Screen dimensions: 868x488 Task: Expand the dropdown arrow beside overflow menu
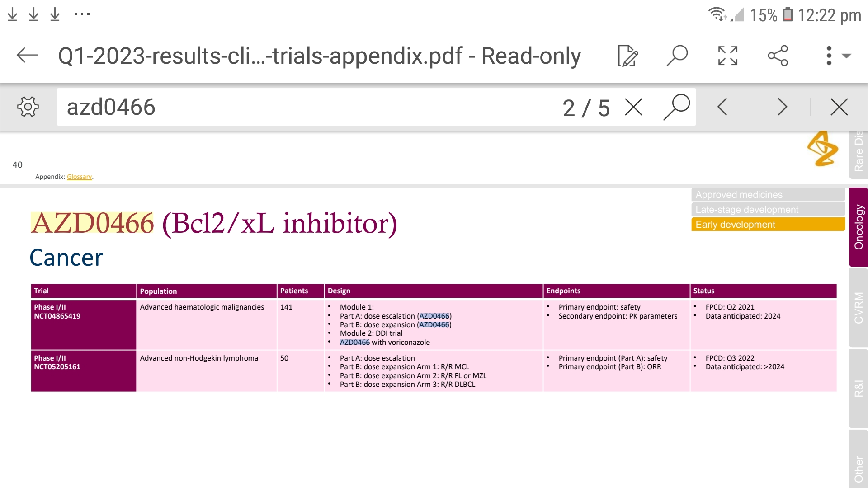point(846,56)
